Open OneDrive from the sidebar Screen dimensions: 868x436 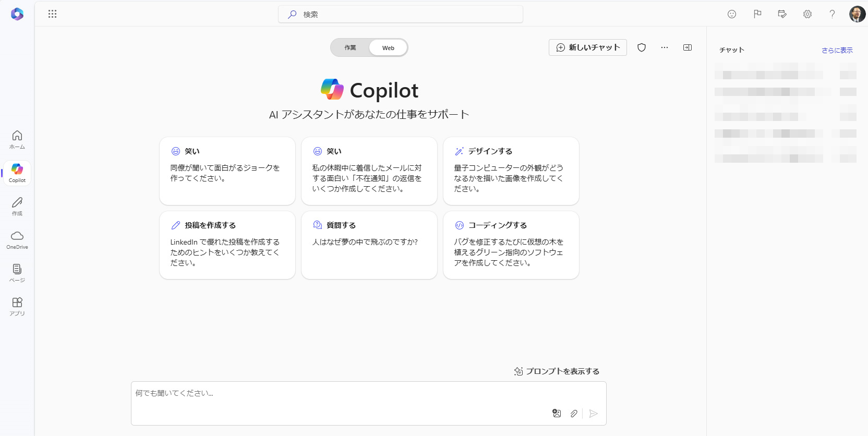coord(17,239)
